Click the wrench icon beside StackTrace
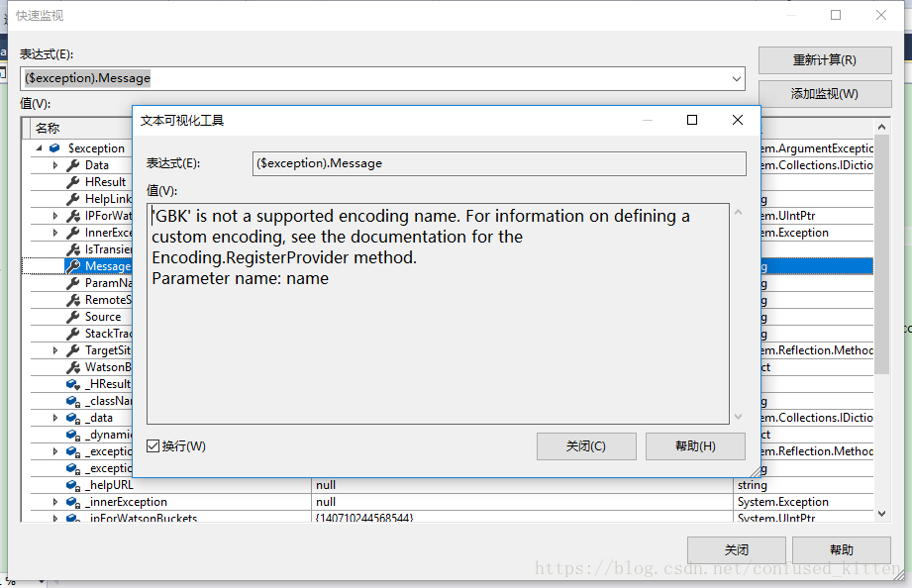 coord(72,334)
